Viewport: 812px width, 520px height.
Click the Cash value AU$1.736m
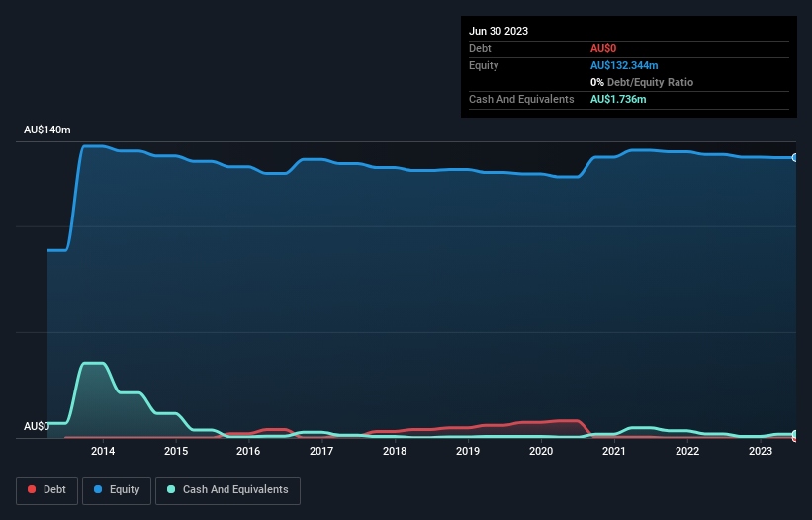click(618, 99)
